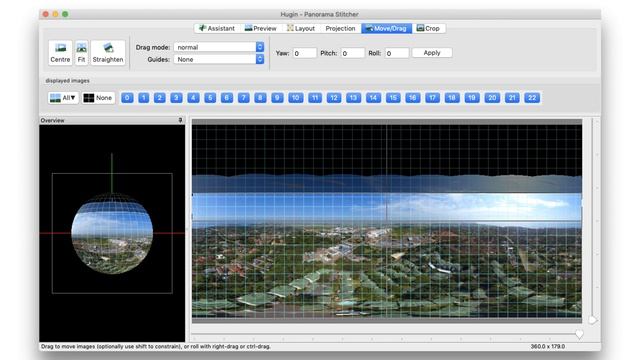
Task: Open the Layout tab
Action: [301, 28]
